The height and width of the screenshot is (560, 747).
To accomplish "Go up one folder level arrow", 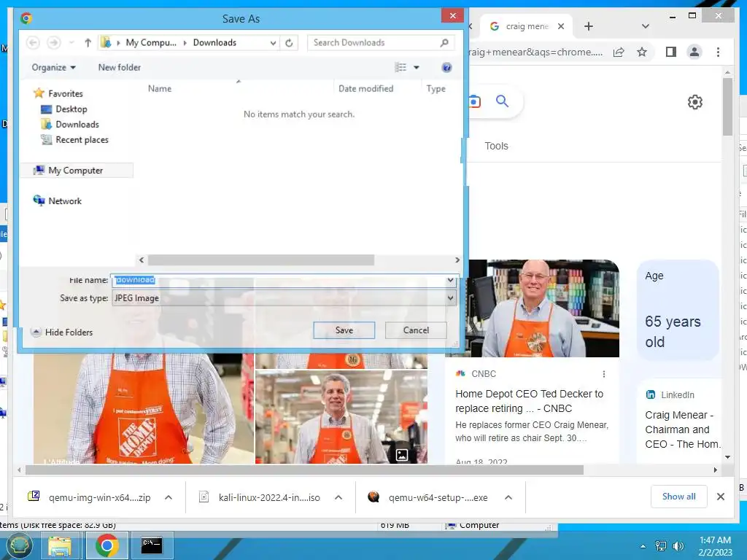I will [88, 42].
